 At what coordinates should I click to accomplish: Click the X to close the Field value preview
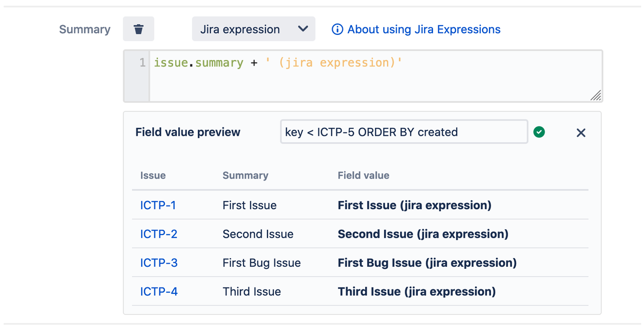point(580,132)
